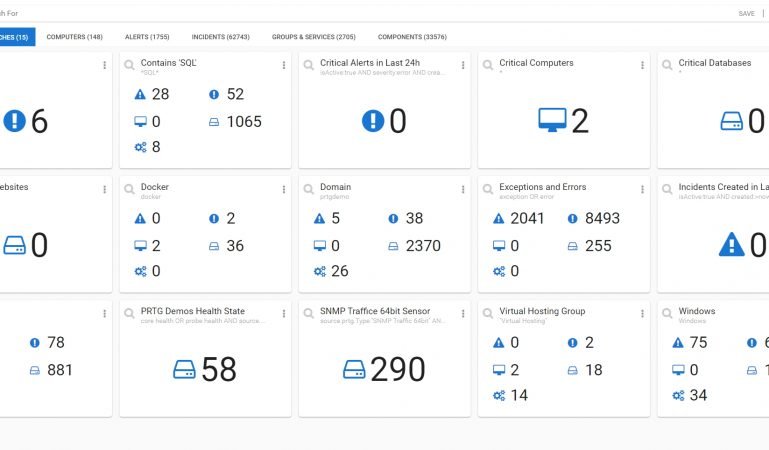Click the Domain card title
769x450 pixels.
[x=335, y=187]
